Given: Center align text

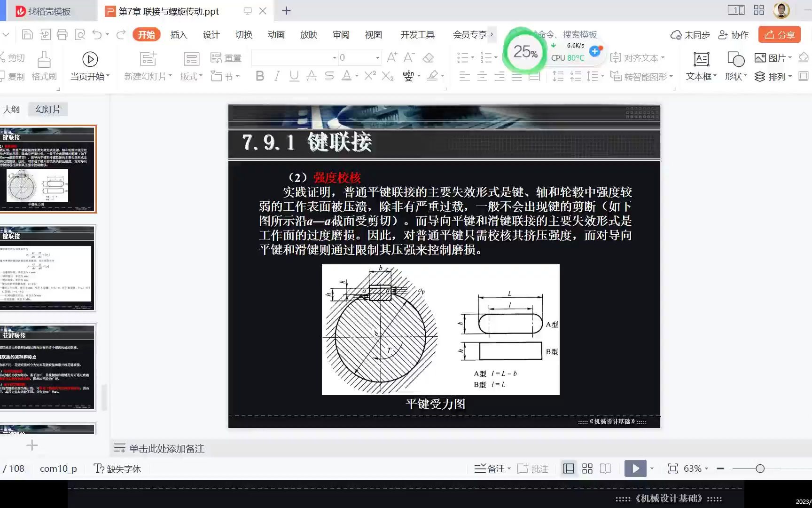Looking at the screenshot, I should tap(482, 76).
